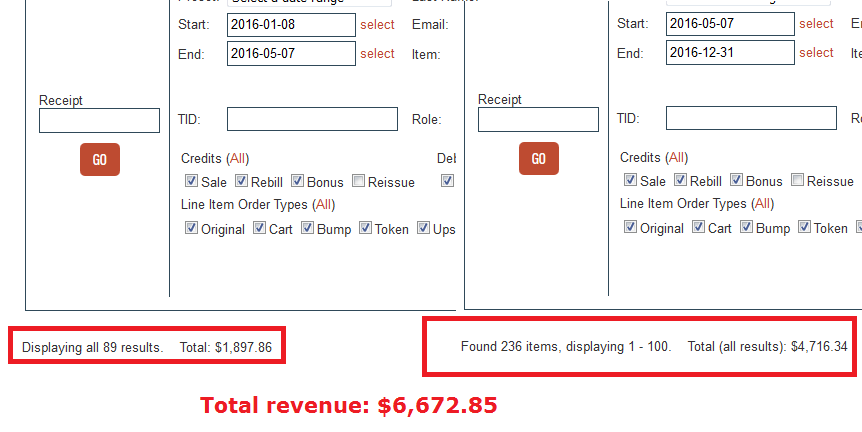
Task: Click Line Item Order Types (All) in 89-results report
Action: (324, 205)
